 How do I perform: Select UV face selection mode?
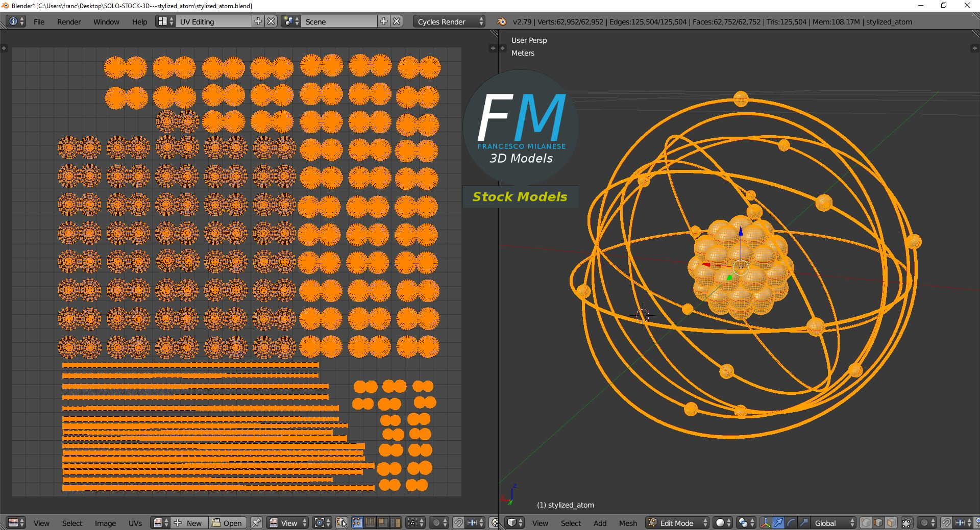383,523
